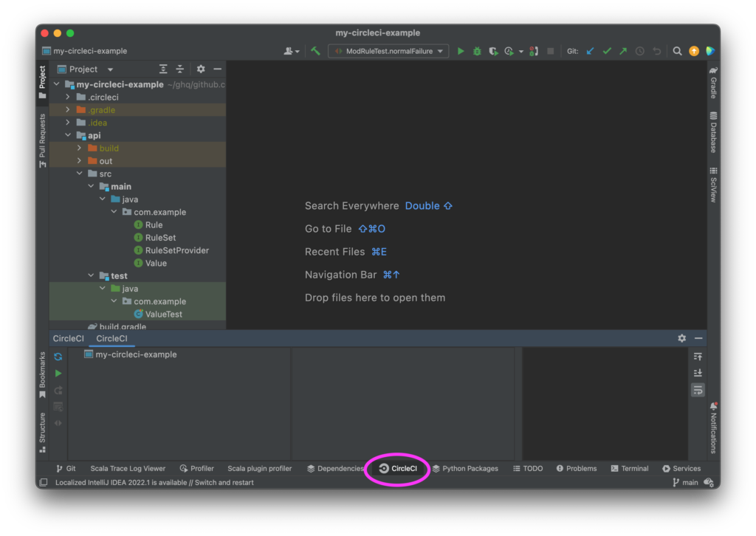
Task: Open the Terminal tool window tab
Action: 630,469
